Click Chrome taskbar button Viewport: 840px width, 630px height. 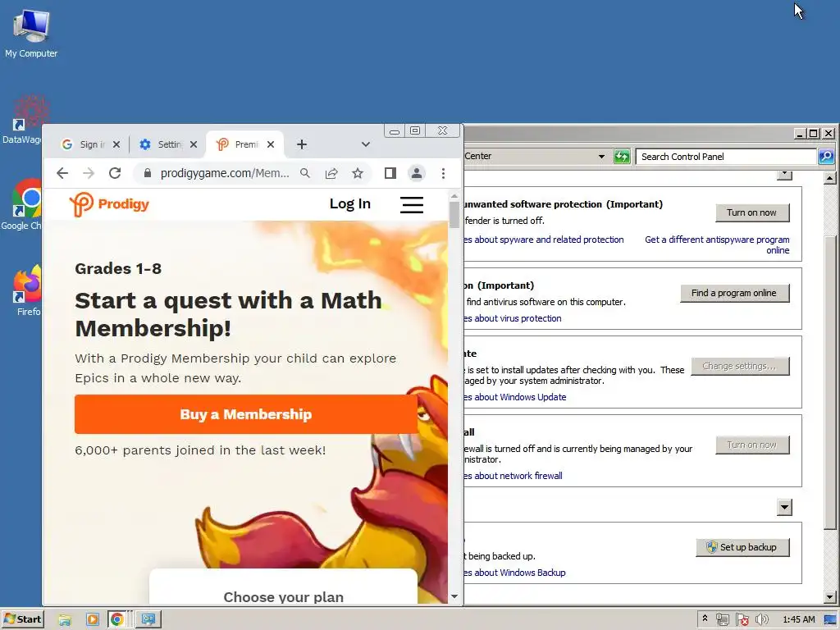(117, 620)
